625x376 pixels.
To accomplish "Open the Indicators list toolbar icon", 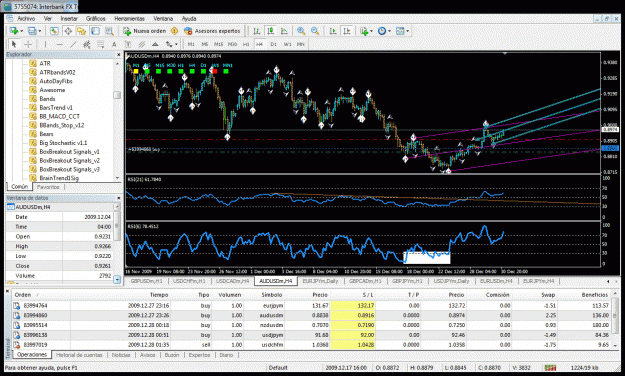I will [x=364, y=31].
